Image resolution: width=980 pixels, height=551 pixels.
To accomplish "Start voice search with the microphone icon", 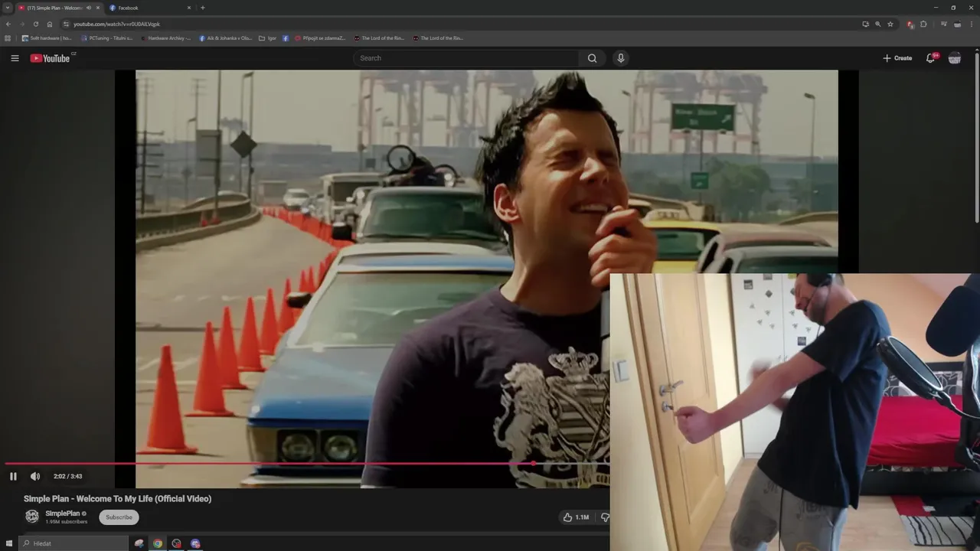I will point(621,58).
